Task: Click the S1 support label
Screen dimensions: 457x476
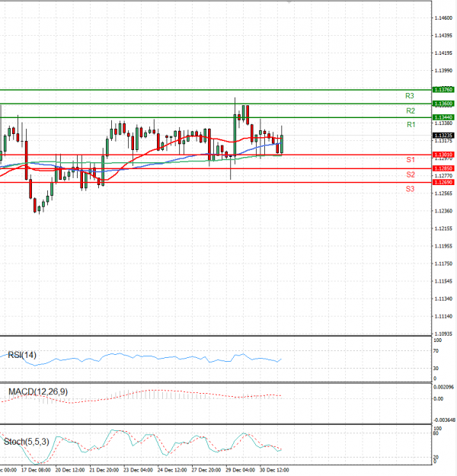Action: pos(411,160)
